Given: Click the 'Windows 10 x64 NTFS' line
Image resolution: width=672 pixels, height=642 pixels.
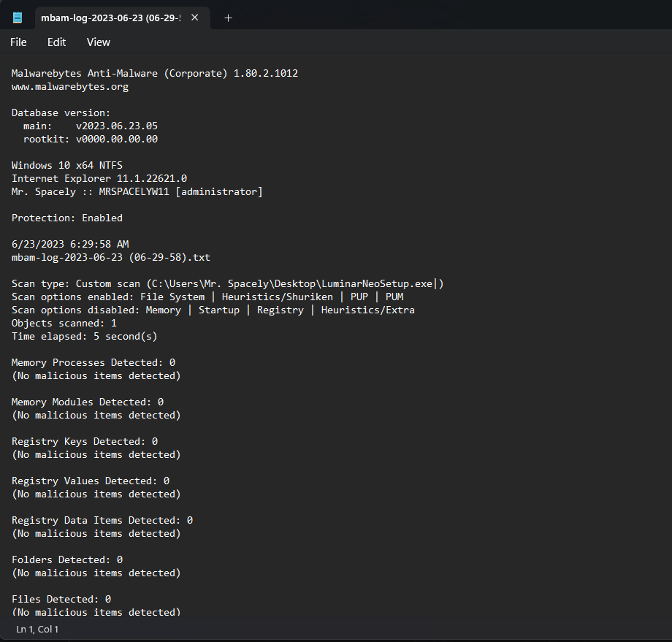Looking at the screenshot, I should pos(67,165).
